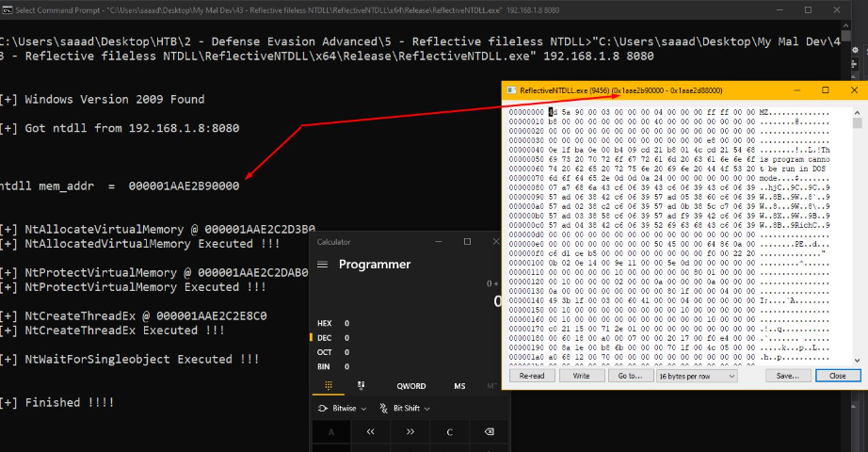The height and width of the screenshot is (452, 868).
Task: Click the backspace icon in Calculator
Action: 490,431
